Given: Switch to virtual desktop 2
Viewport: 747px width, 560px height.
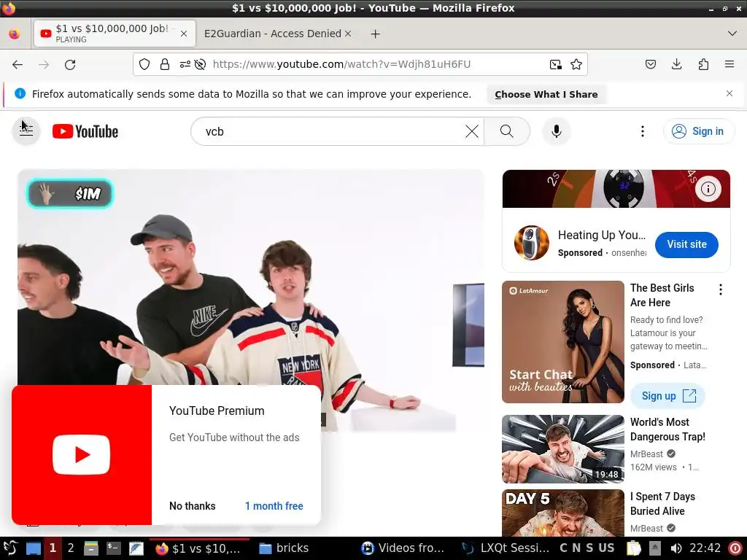Looking at the screenshot, I should coord(71,548).
